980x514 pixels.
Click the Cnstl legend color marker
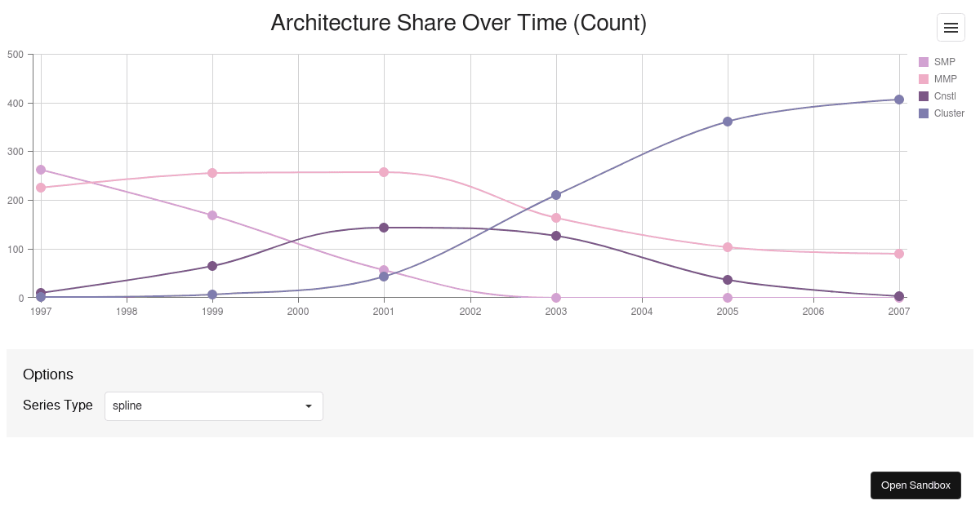point(924,96)
